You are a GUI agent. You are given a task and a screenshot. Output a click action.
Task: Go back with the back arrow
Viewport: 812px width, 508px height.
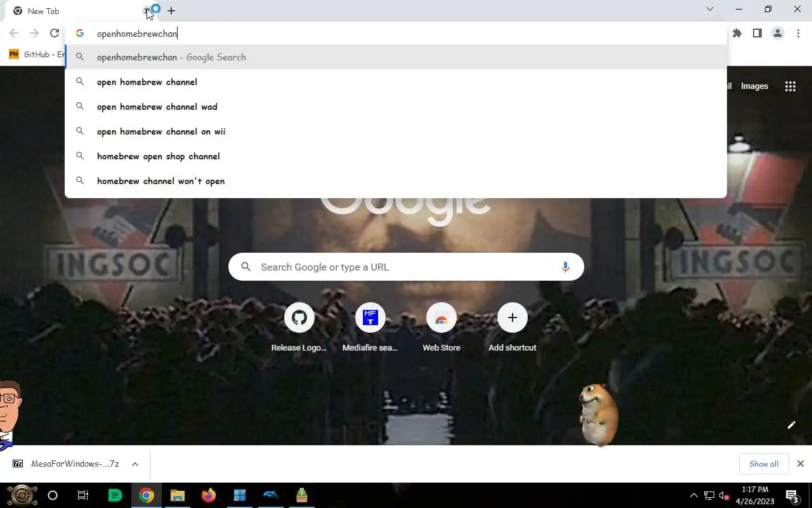coord(14,34)
